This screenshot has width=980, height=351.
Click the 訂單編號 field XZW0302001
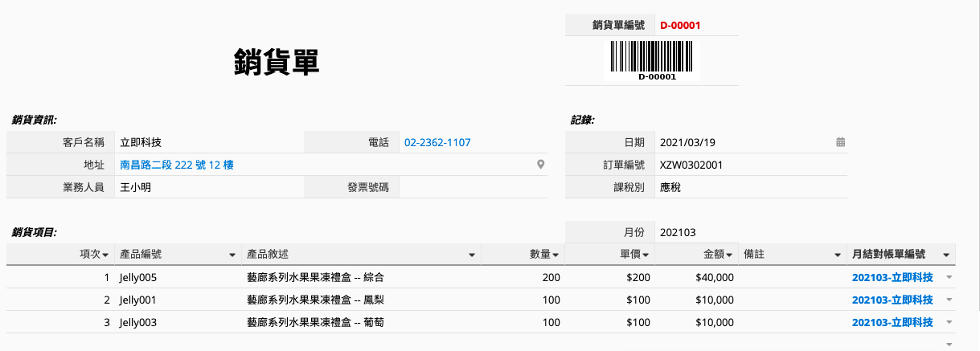click(750, 165)
